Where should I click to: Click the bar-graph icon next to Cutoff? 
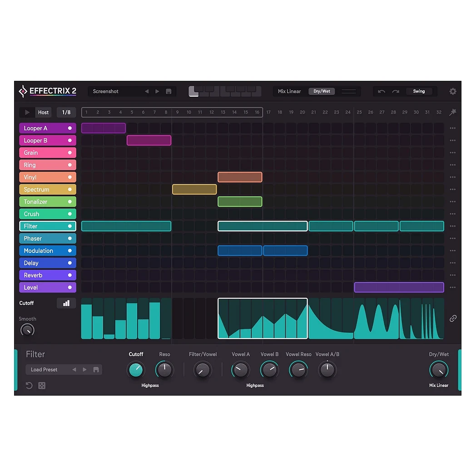[x=66, y=303]
